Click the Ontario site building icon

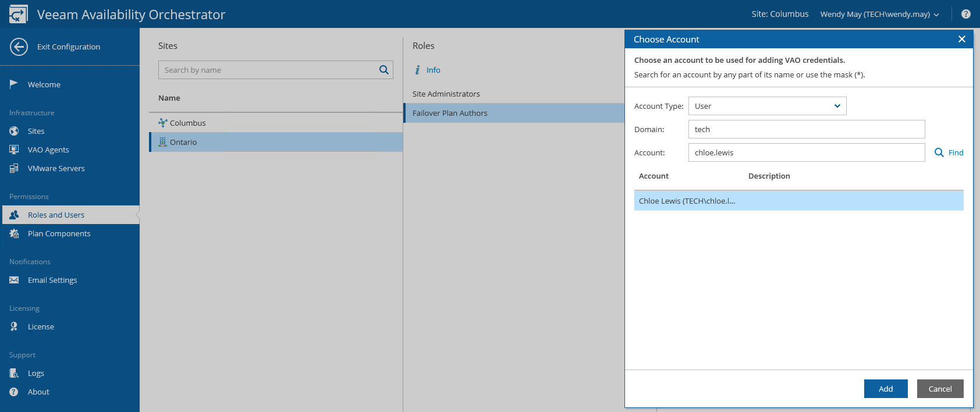point(163,142)
